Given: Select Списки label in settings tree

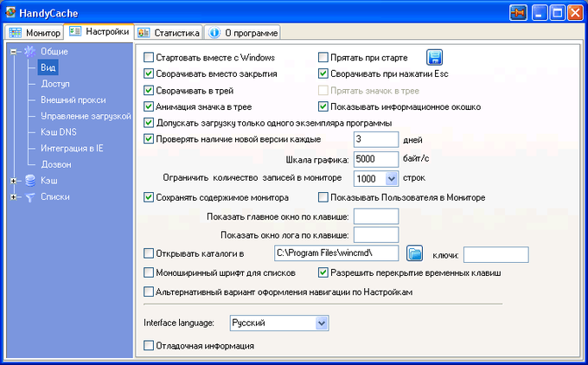Looking at the screenshot, I should tap(55, 197).
